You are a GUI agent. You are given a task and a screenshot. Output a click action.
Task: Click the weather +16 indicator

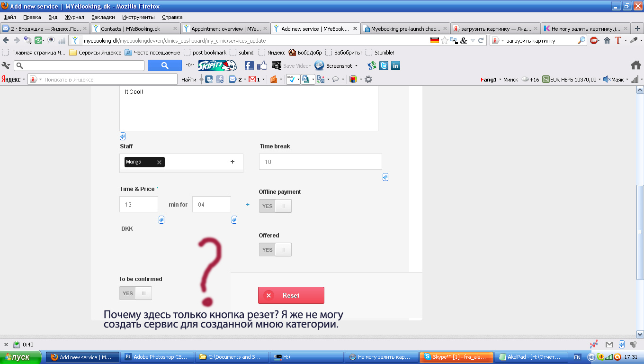tap(530, 79)
